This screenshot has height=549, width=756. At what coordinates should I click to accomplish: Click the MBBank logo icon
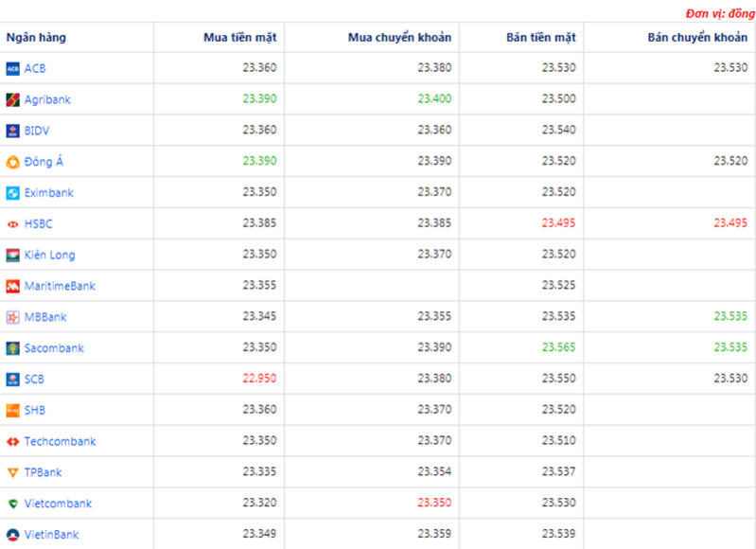click(13, 317)
